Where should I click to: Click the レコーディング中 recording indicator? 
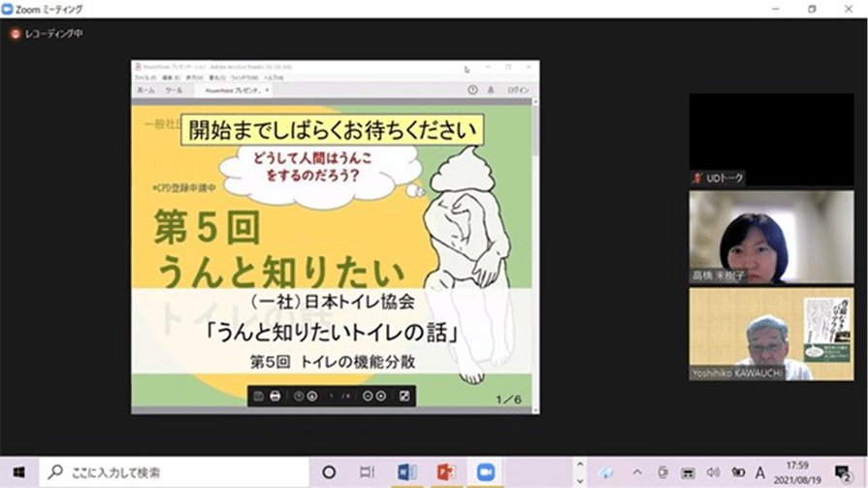tap(47, 34)
